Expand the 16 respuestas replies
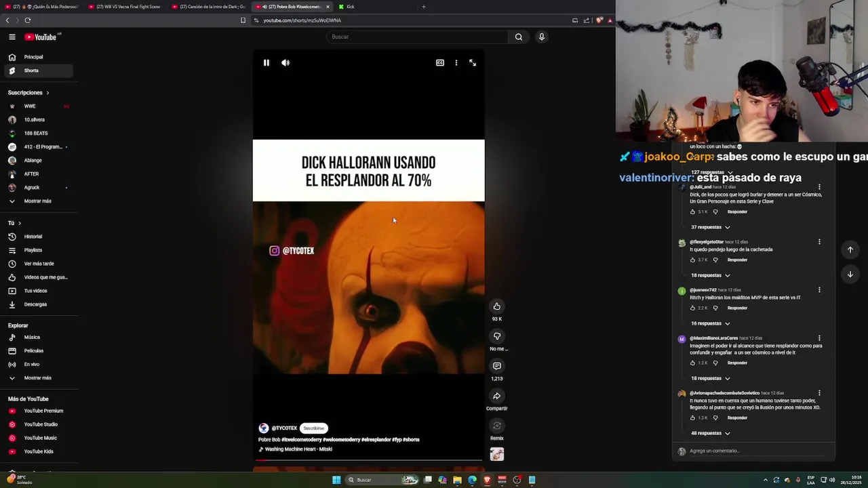 (x=711, y=323)
